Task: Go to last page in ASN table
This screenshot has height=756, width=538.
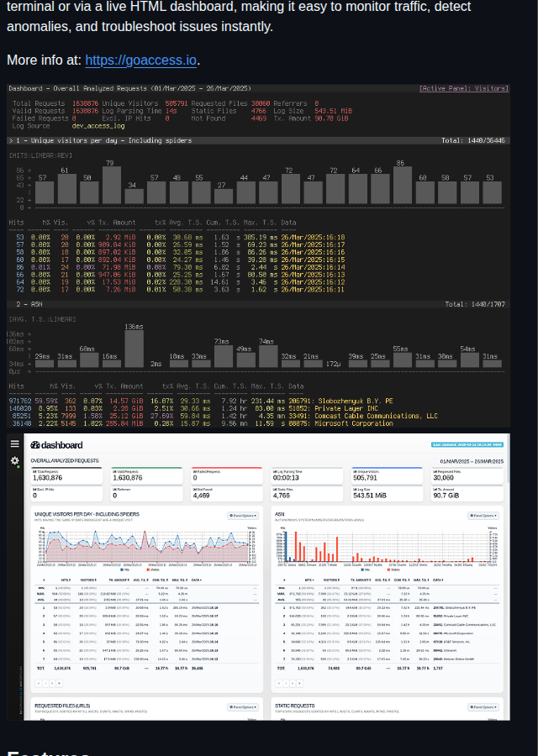Action: [299, 683]
